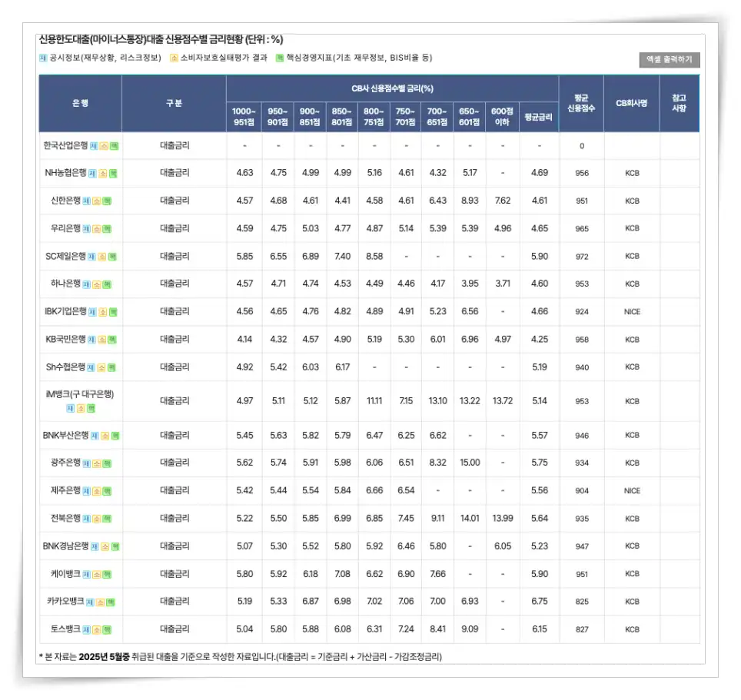Click the CB사 신용점수별 금리(%) header
The width and height of the screenshot is (741, 700).
392,88
